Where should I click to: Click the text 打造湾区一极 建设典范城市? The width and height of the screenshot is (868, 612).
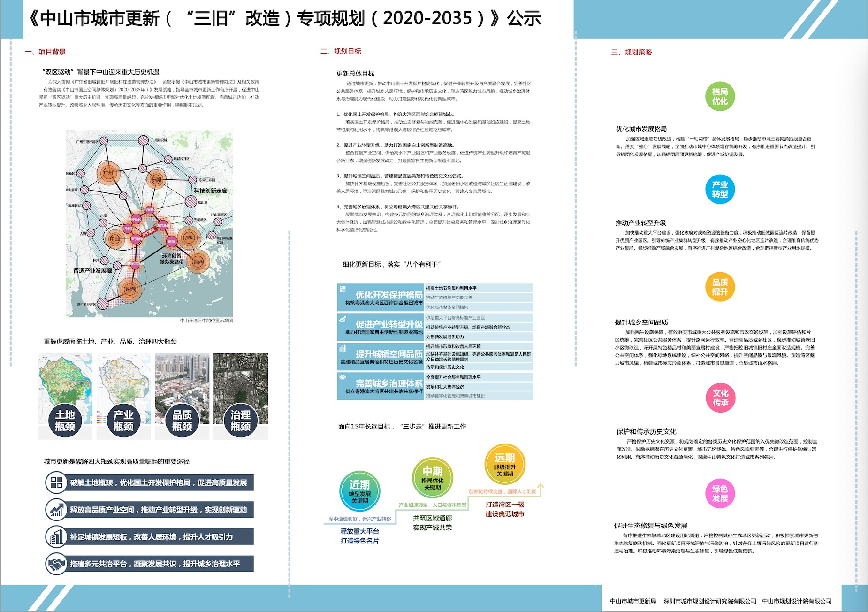505,509
